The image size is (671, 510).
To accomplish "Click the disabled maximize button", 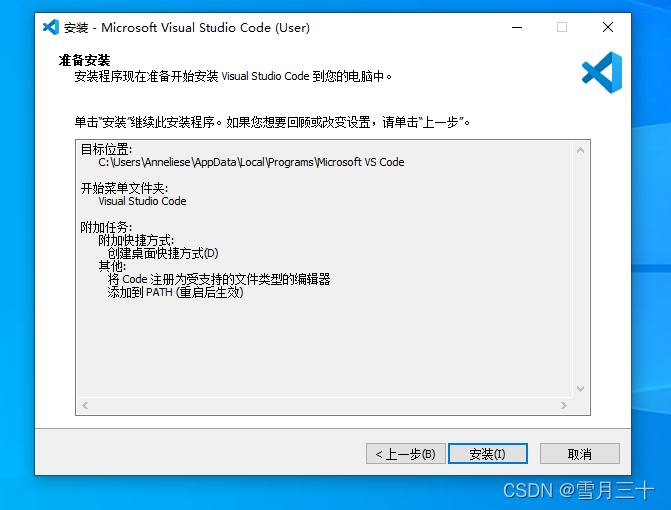I will pos(562,27).
